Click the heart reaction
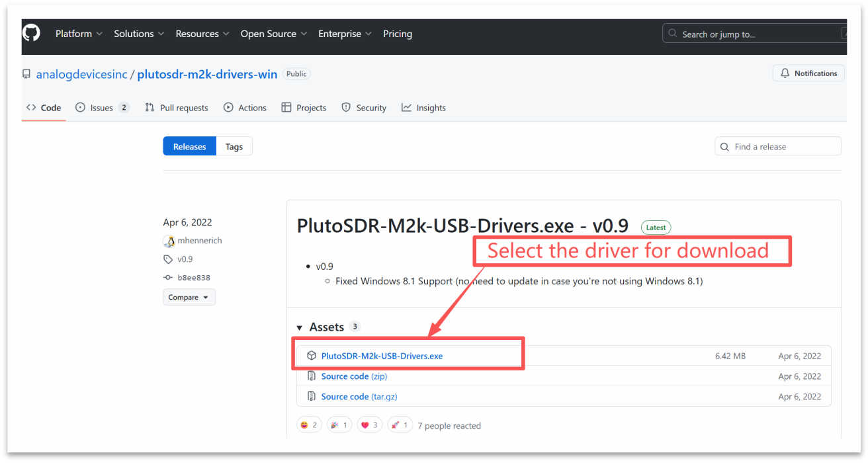 (x=370, y=425)
